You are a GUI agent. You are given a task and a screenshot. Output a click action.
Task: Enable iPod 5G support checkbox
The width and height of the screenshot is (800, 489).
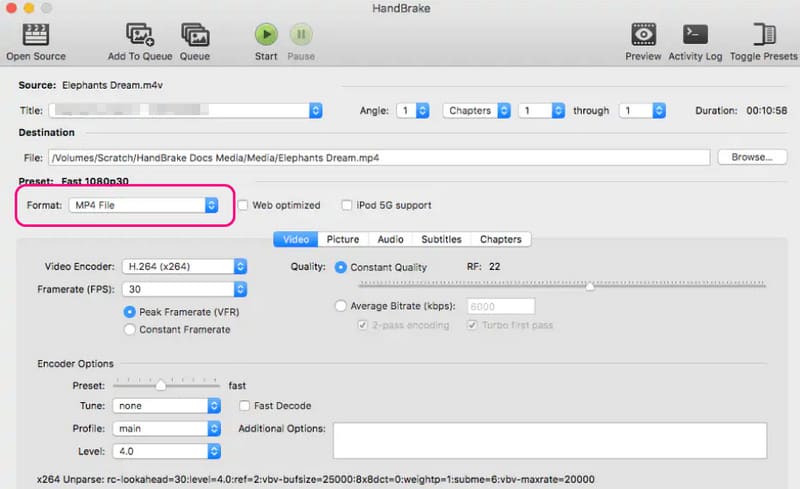(x=346, y=205)
